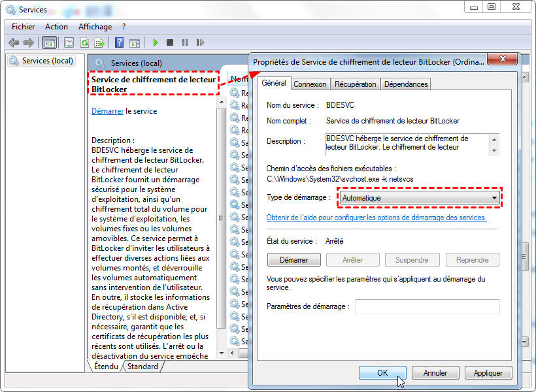Click executable path svchost.exe text

[340, 179]
